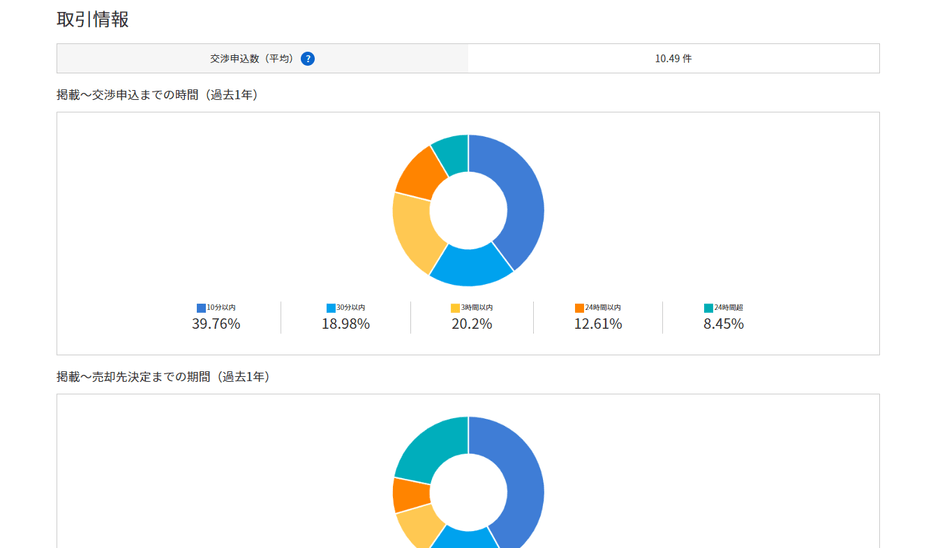Click the 交渉申込数（平均） label cell
This screenshot has height=548, width=940.
[263, 59]
